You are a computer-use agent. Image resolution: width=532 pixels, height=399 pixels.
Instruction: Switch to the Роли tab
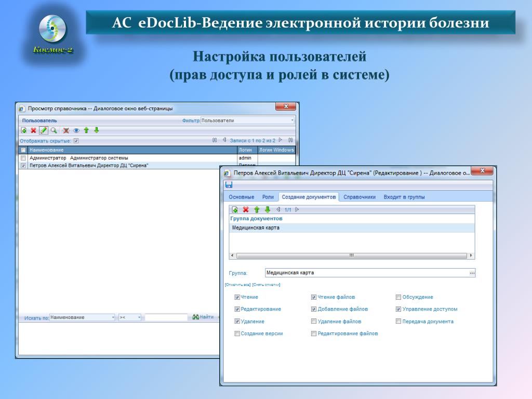coord(268,197)
